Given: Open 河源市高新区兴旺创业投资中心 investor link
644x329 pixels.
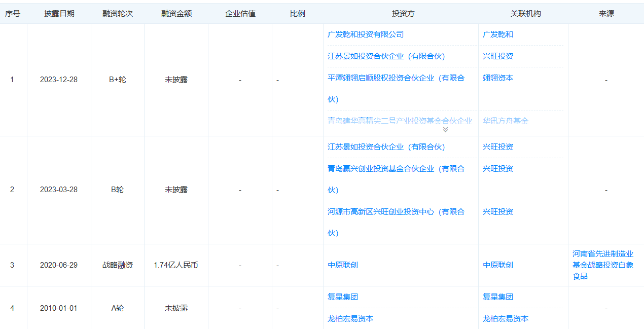Looking at the screenshot, I should coord(396,222).
